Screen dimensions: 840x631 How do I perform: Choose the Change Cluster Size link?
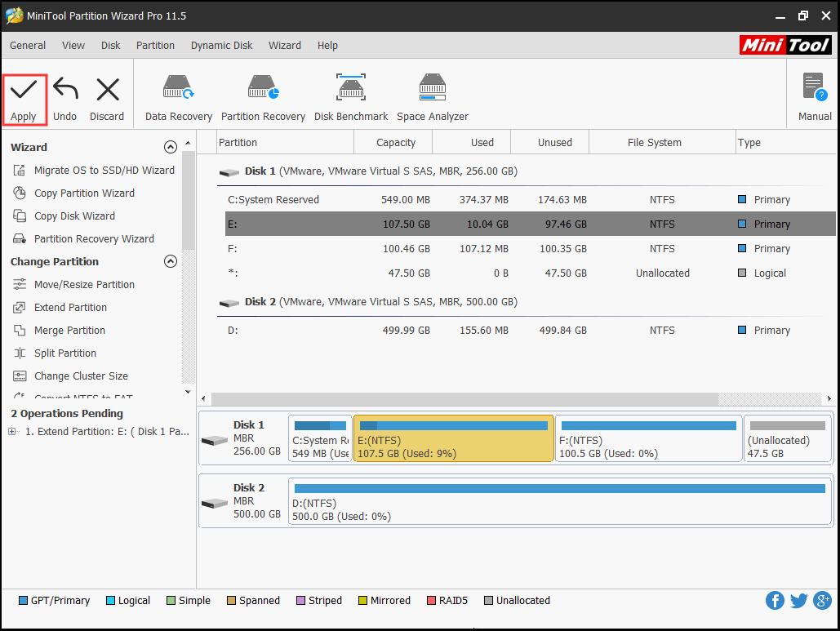pyautogui.click(x=81, y=376)
